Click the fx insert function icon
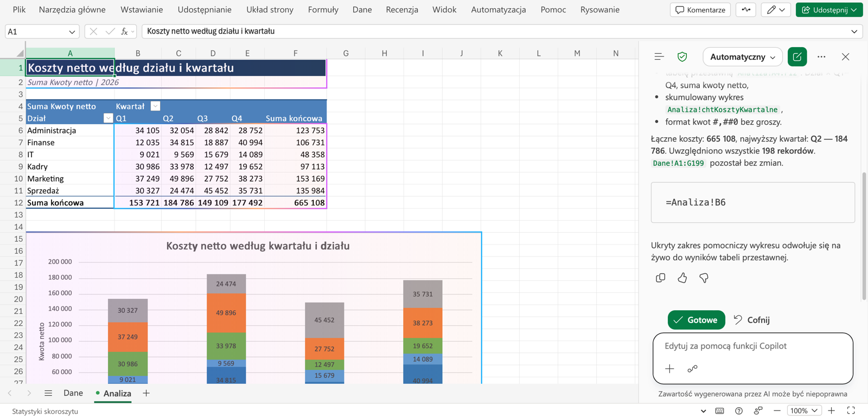 click(124, 31)
